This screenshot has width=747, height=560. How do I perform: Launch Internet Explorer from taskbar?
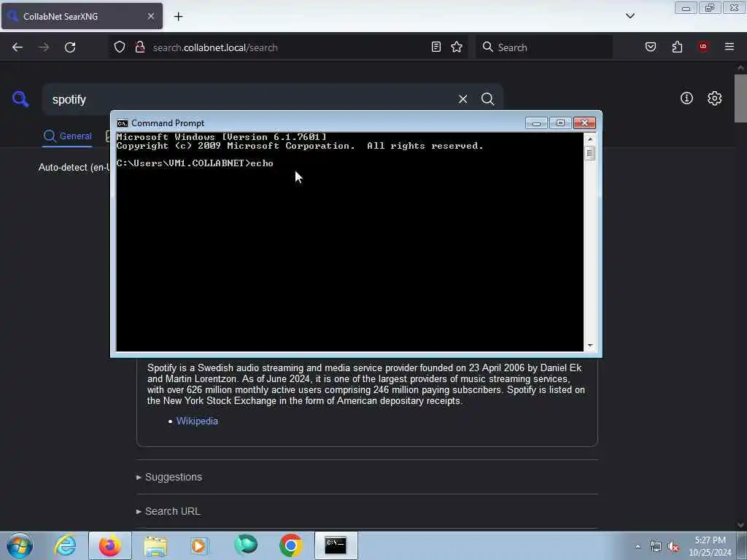point(65,545)
